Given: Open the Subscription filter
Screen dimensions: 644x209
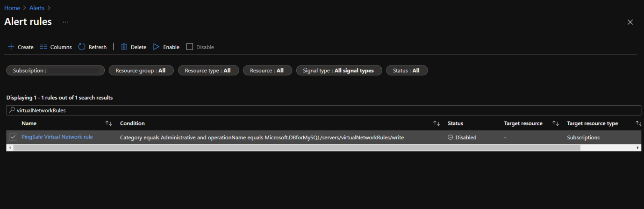Looking at the screenshot, I should pos(55,71).
